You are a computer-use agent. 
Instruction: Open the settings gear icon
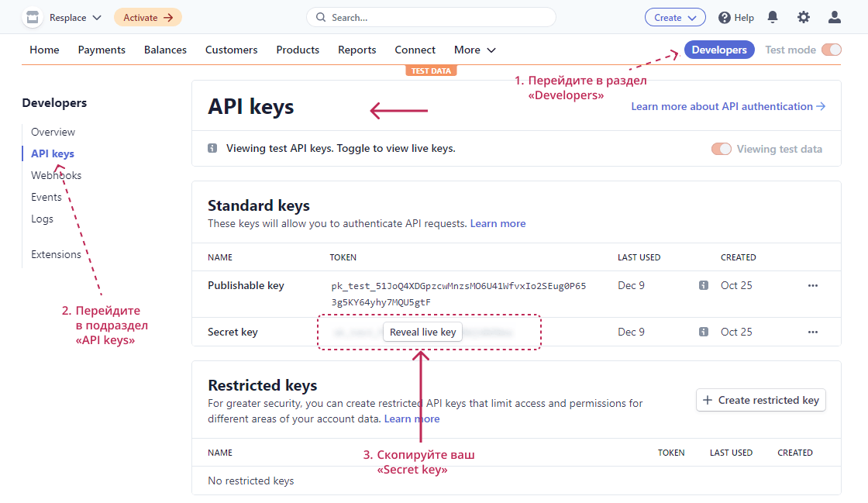(804, 17)
